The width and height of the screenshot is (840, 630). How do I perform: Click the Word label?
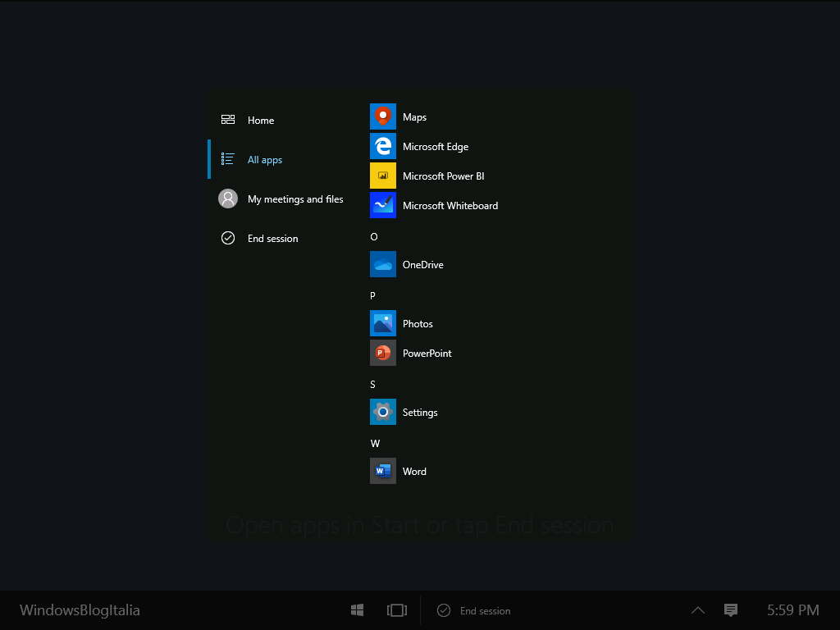click(414, 472)
